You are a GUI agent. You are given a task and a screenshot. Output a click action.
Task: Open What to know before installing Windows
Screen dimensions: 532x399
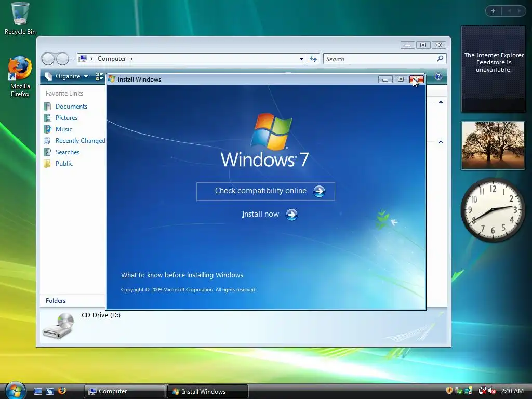[182, 275]
